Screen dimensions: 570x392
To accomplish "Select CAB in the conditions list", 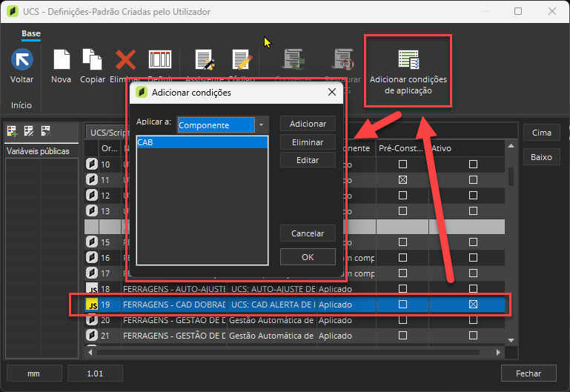I will point(202,142).
